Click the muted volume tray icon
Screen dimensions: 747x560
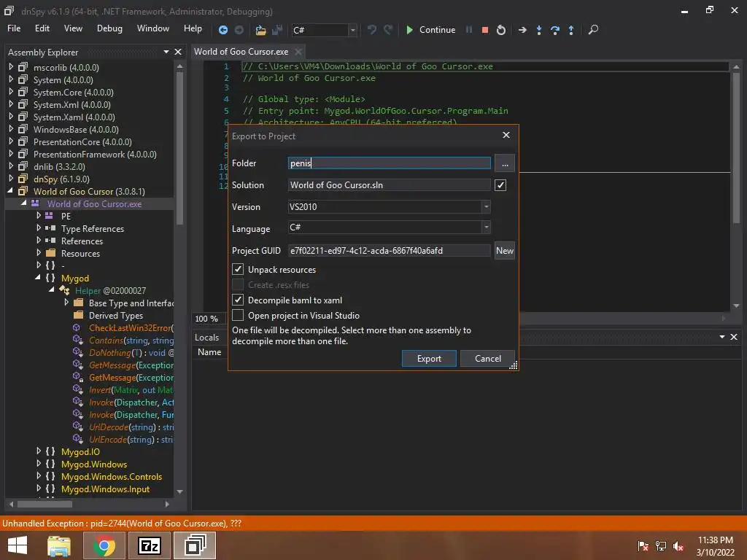(678, 546)
